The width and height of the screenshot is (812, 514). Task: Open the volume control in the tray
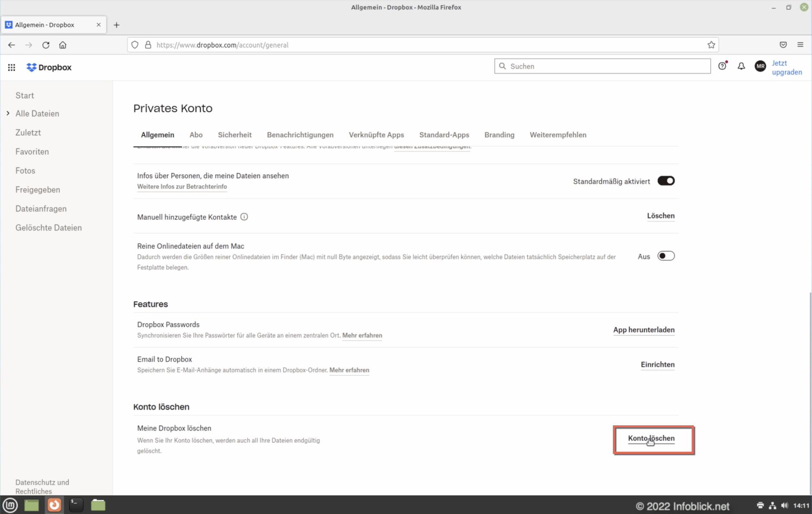coord(785,505)
